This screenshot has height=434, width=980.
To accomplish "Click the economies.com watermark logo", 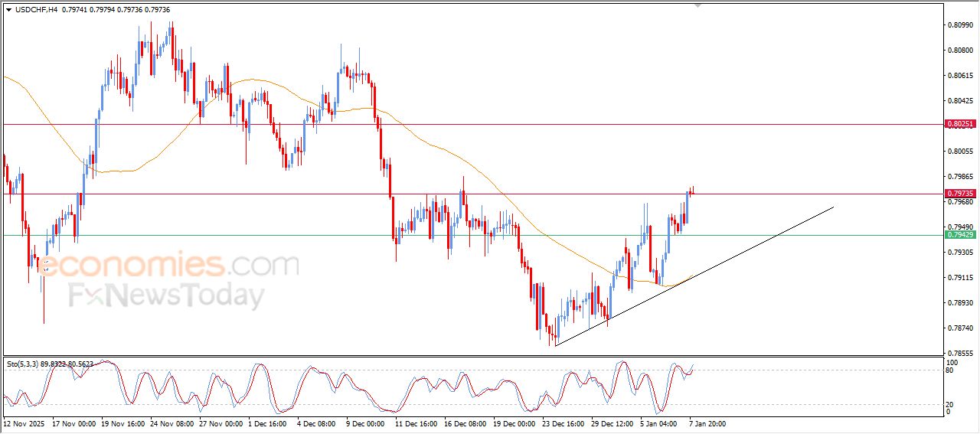I will pos(168,266).
